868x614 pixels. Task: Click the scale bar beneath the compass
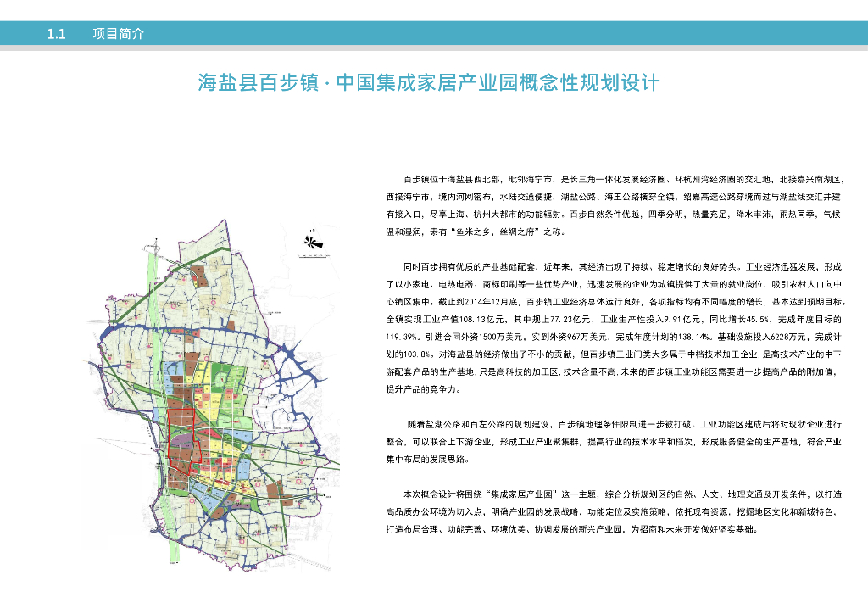click(314, 256)
